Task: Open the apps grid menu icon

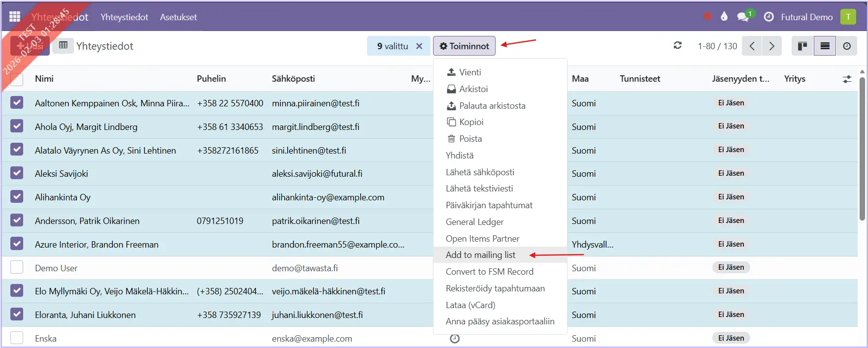Action: [x=14, y=17]
